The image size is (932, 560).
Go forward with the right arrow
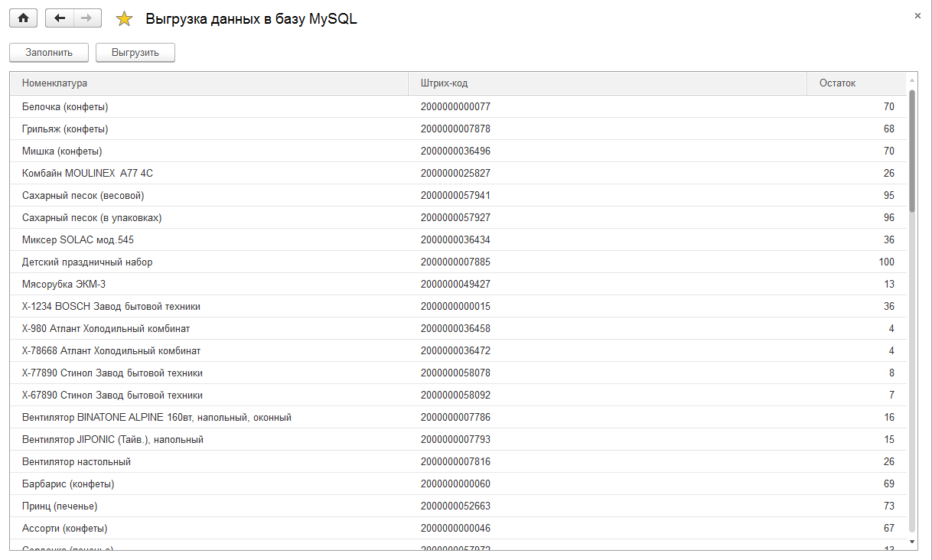(87, 18)
